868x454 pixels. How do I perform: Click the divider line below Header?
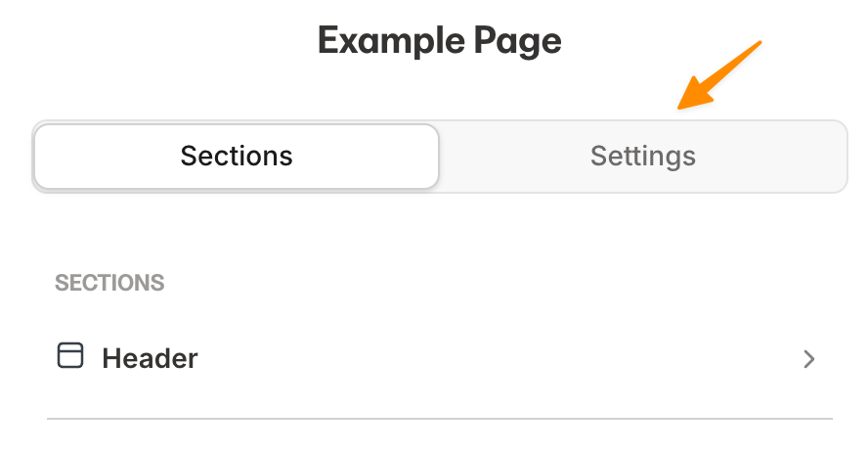tap(440, 419)
